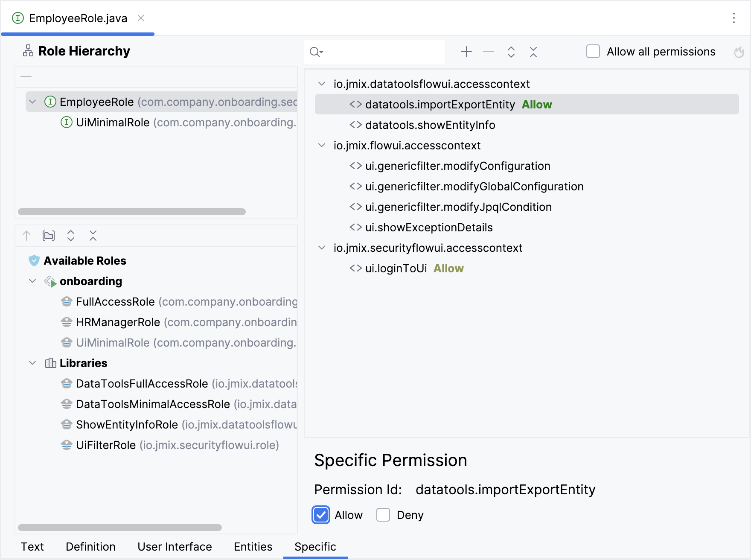
Task: Click the flame icon beside Allow all permissions
Action: coord(739,52)
